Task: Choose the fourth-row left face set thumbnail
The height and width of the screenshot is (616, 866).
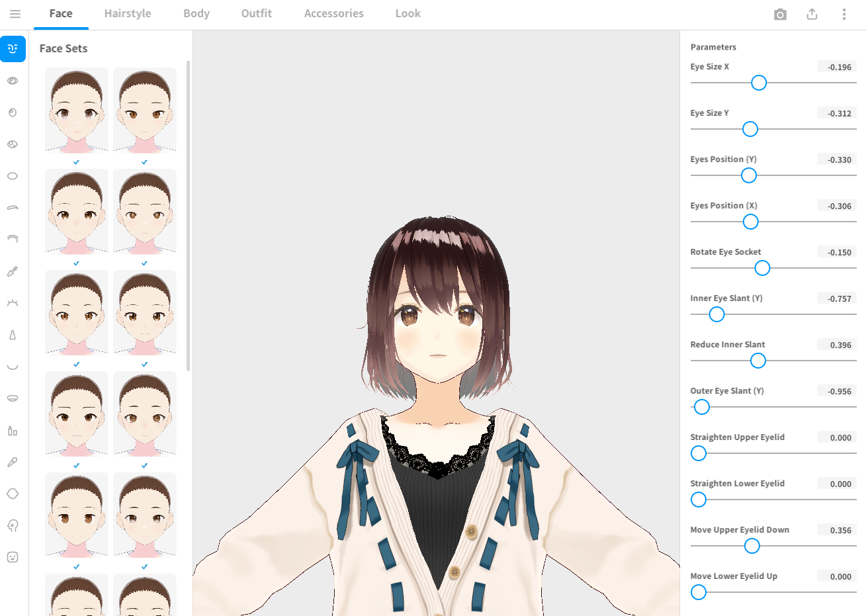Action: coord(77,414)
